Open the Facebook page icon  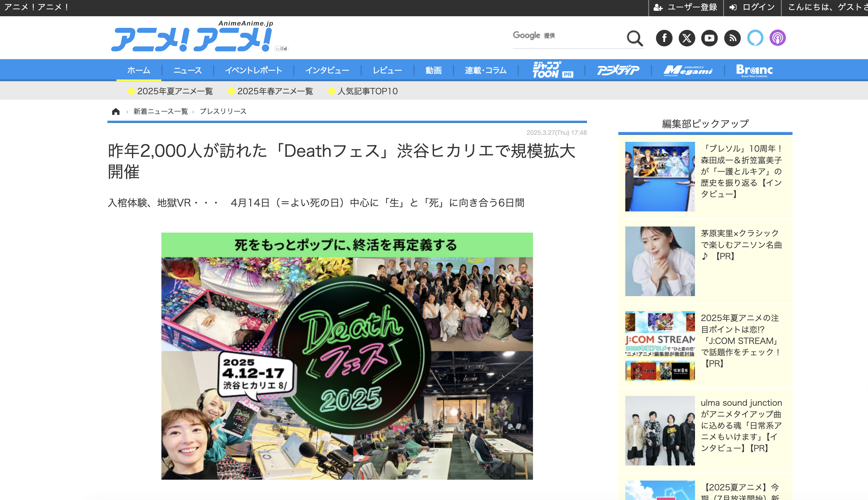coord(664,38)
